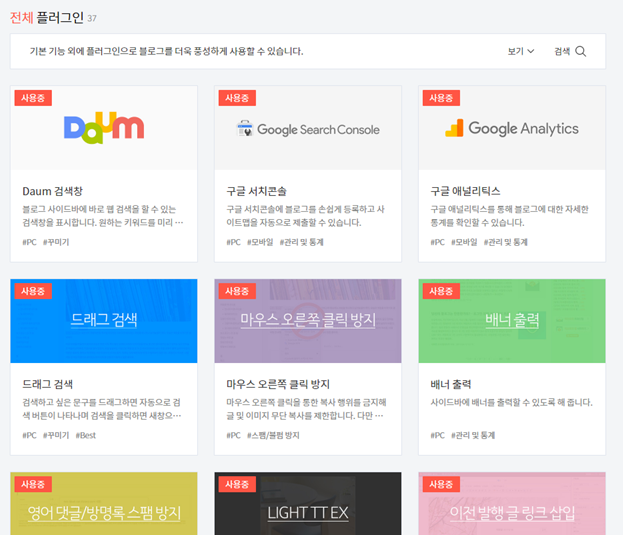Open the purple 마우스 오른쪽 클릭 방지 banner
Viewport: 623px width, 535px height.
(x=308, y=321)
